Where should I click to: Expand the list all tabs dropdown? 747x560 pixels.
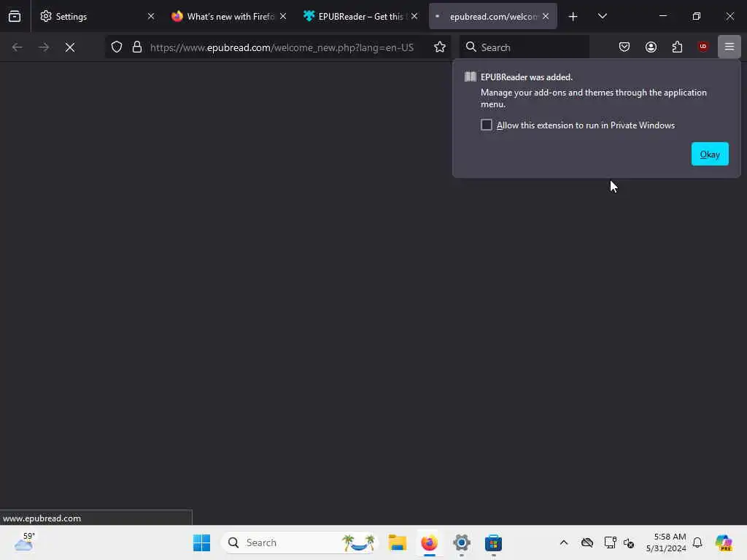point(602,16)
